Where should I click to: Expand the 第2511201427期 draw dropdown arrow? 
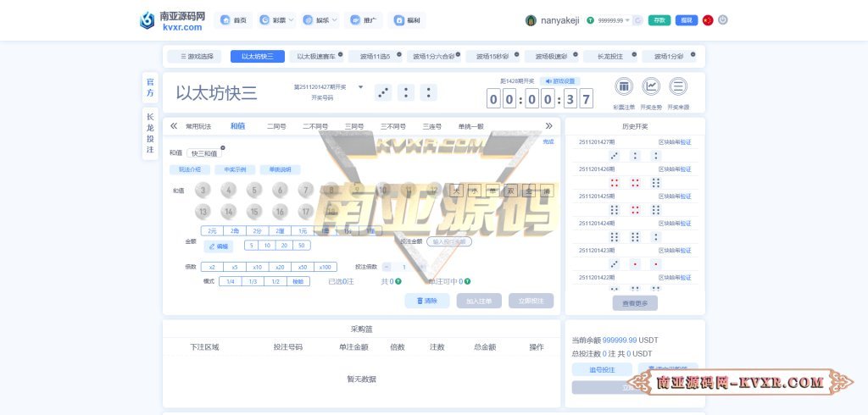pyautogui.click(x=361, y=87)
